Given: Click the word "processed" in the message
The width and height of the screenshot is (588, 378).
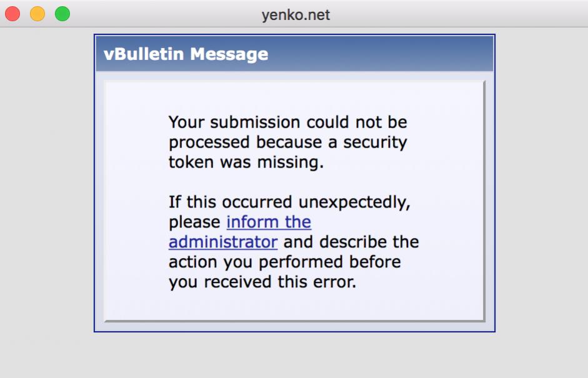Looking at the screenshot, I should (x=209, y=142).
